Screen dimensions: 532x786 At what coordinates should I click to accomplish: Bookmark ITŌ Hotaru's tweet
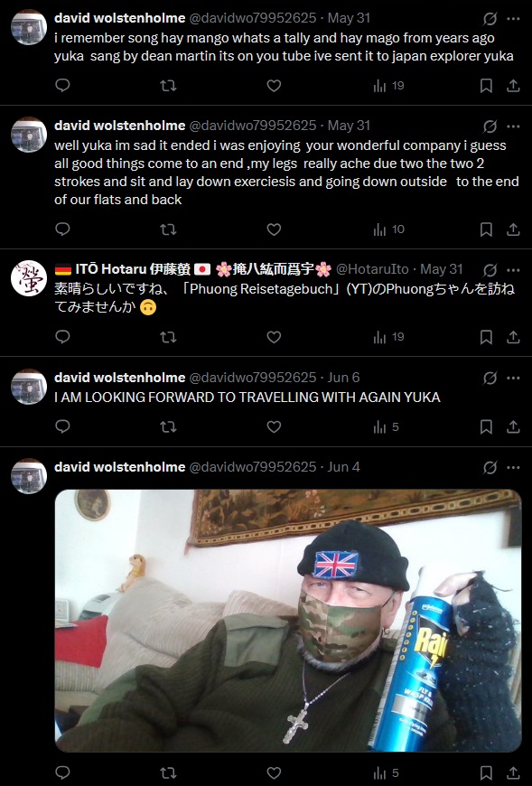[486, 337]
